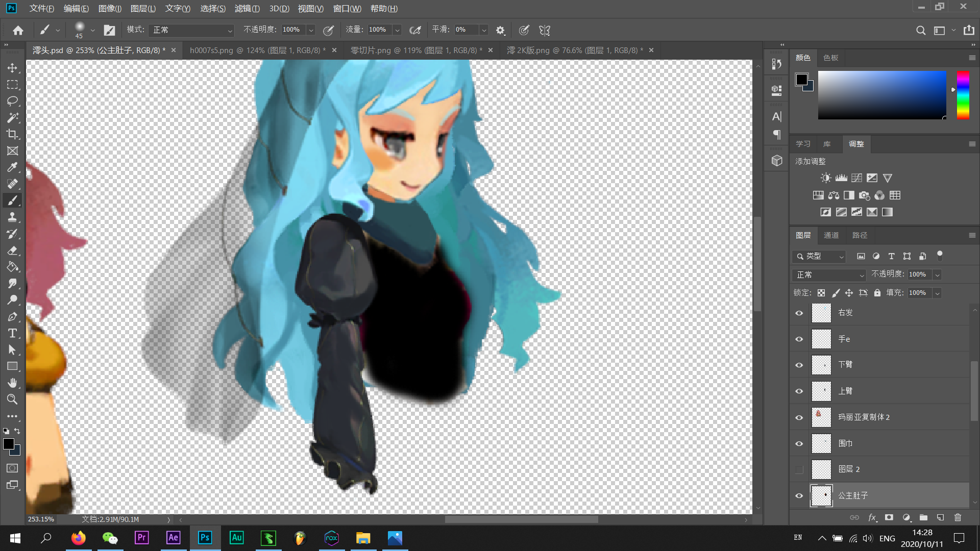Hide the 上臂 layer
Screen dimensions: 980x551
coord(799,391)
